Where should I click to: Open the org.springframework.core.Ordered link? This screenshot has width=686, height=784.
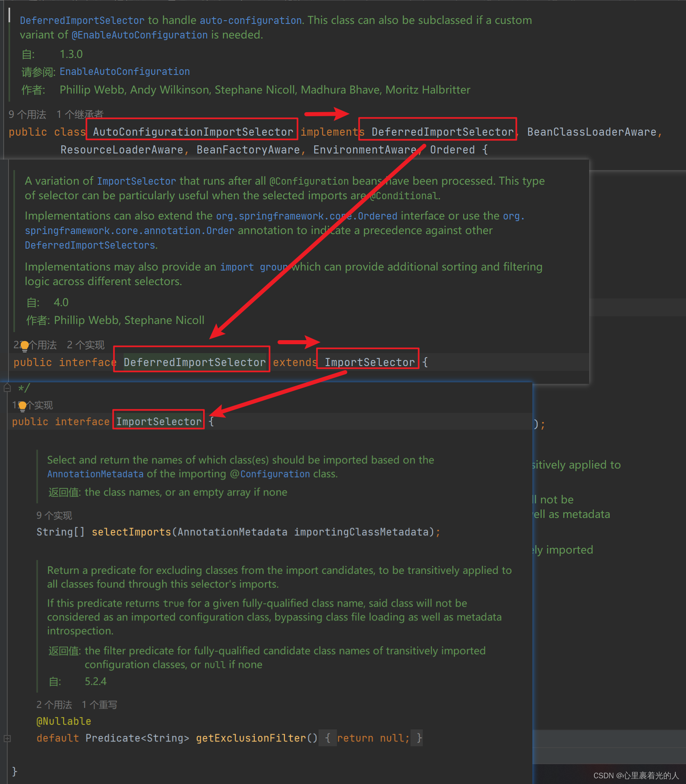point(307,216)
